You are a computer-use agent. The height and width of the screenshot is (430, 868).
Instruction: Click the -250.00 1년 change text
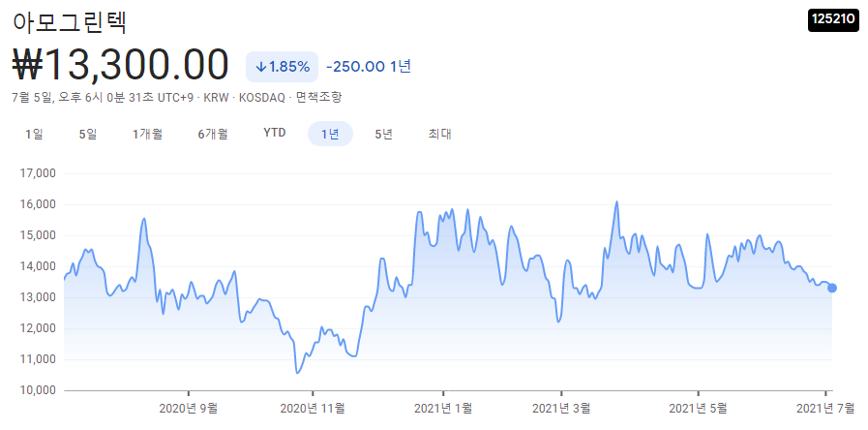click(369, 67)
